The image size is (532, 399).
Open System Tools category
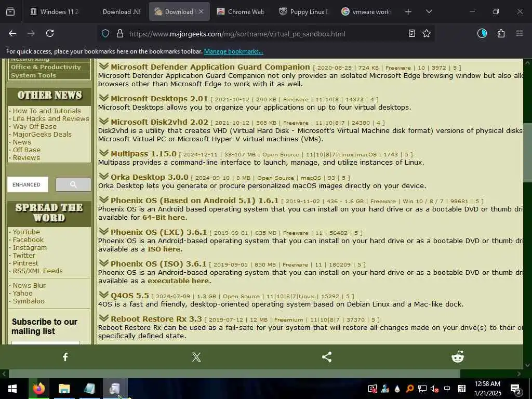coord(33,75)
